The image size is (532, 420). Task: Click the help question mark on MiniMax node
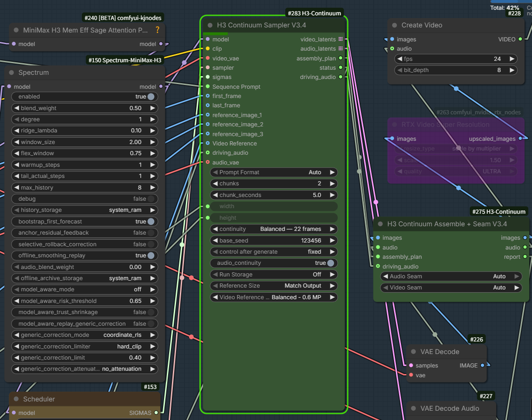point(158,30)
